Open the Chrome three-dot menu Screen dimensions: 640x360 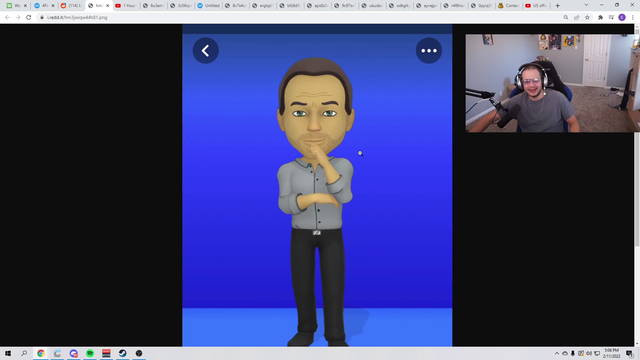633,18
